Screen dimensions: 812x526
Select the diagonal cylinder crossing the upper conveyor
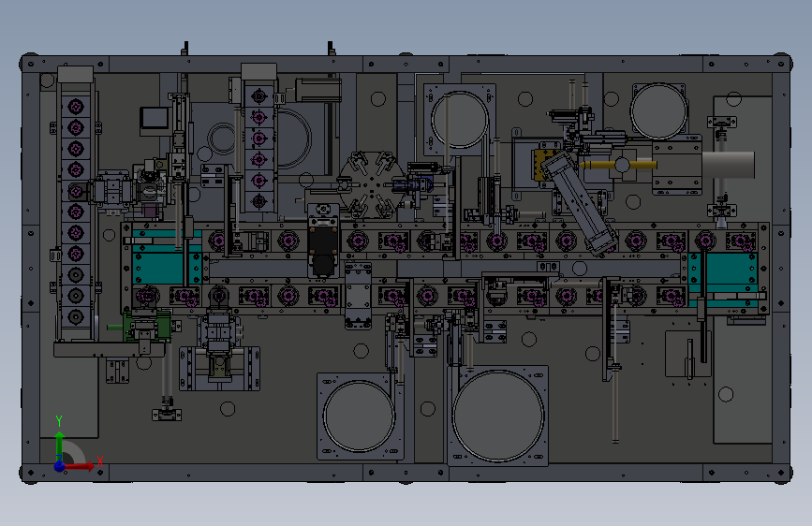point(579,202)
